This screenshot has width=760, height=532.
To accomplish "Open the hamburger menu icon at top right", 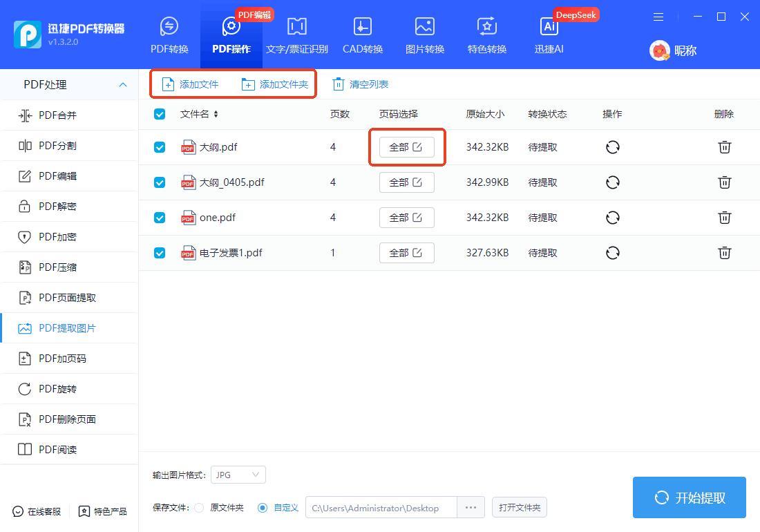I will pos(658,17).
